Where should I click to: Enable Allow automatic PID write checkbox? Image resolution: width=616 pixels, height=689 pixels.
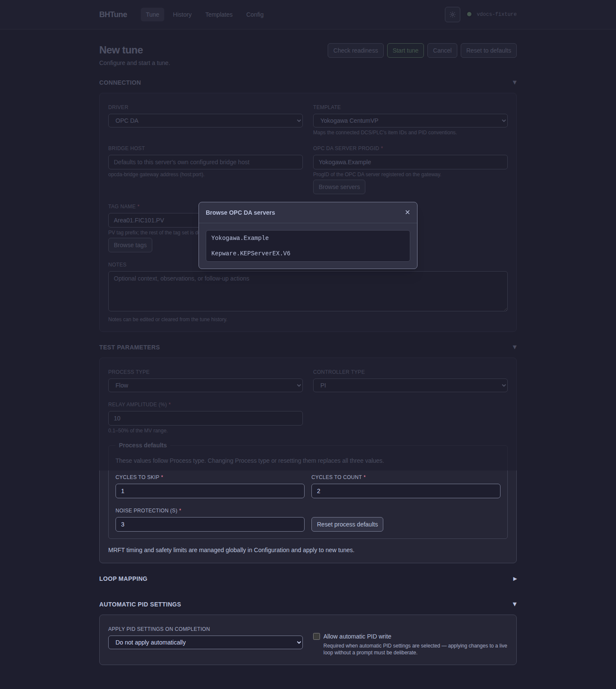[317, 636]
